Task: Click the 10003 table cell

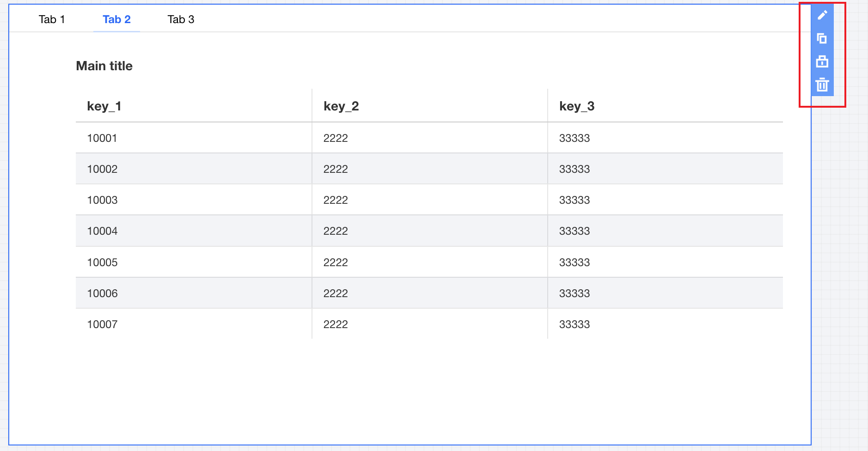Action: click(102, 200)
